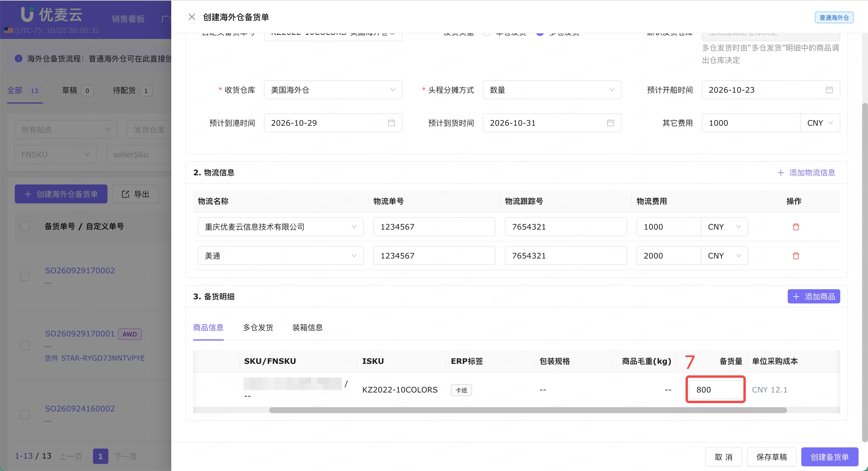Screen dimensions: 868x471
Task: Change currency for the 1000 logistics fee
Action: (x=724, y=227)
